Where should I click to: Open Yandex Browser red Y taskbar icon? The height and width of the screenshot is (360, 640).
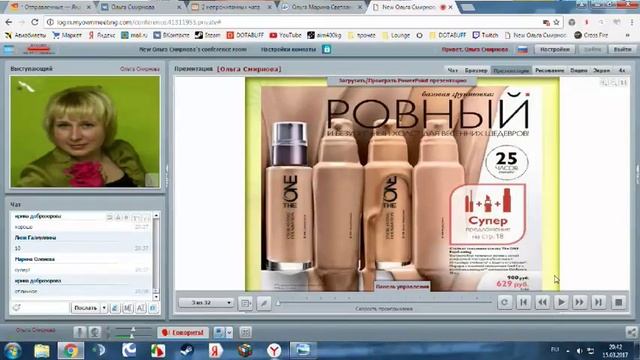[274, 351]
